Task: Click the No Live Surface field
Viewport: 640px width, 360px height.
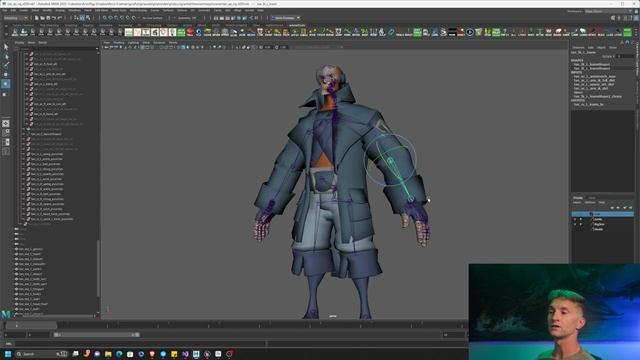Action: pos(152,18)
